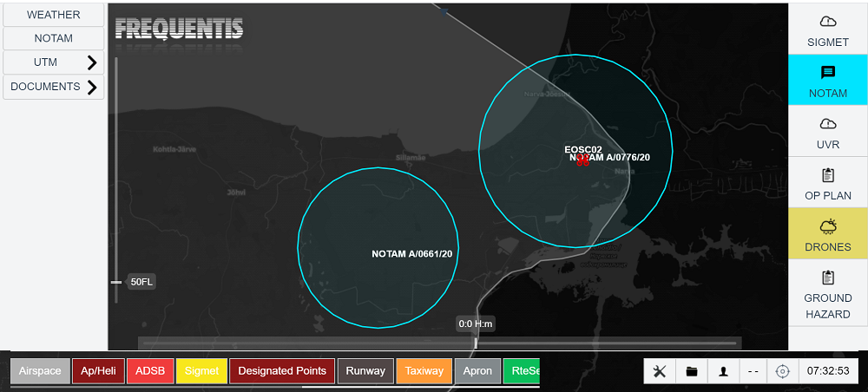The height and width of the screenshot is (392, 868).
Task: Click the 0:0 H:m time tooltip
Action: [x=476, y=323]
